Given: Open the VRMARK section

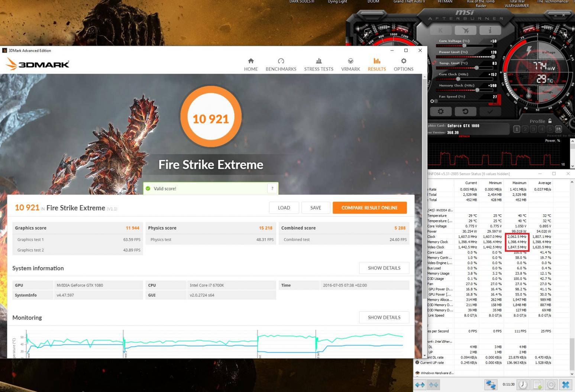Looking at the screenshot, I should tap(351, 65).
